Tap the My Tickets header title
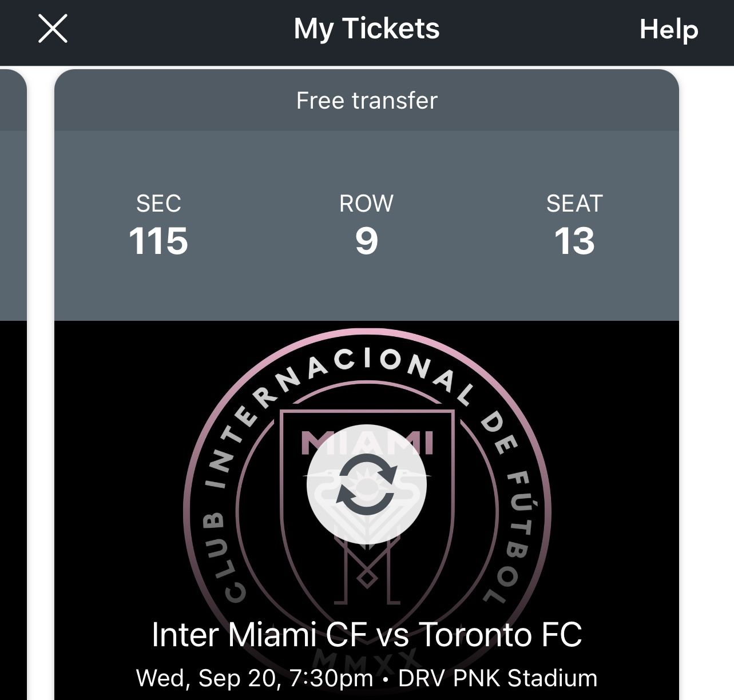Viewport: 734px width, 700px height. click(366, 29)
